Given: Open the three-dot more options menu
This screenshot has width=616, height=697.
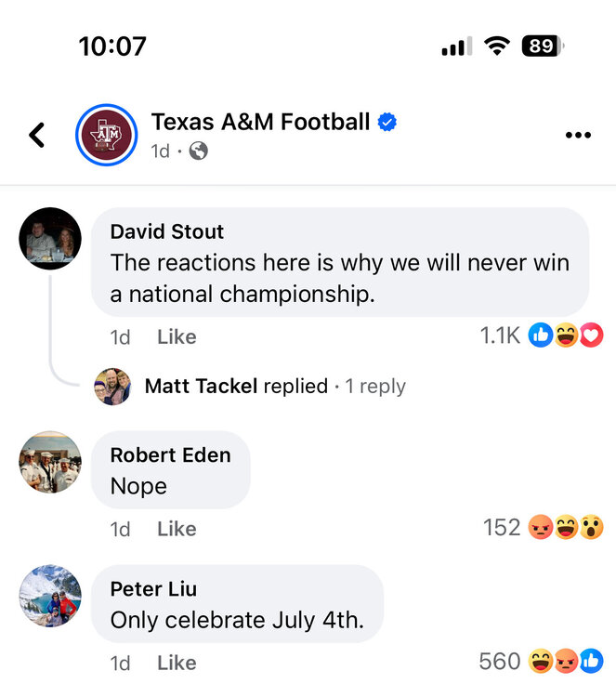Looking at the screenshot, I should (x=578, y=135).
